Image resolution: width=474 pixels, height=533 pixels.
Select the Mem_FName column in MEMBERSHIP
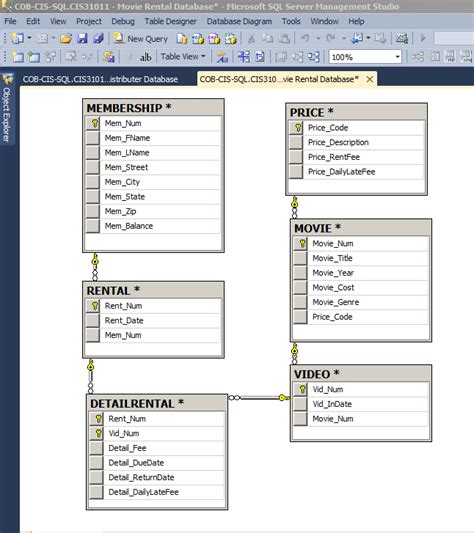click(153, 138)
